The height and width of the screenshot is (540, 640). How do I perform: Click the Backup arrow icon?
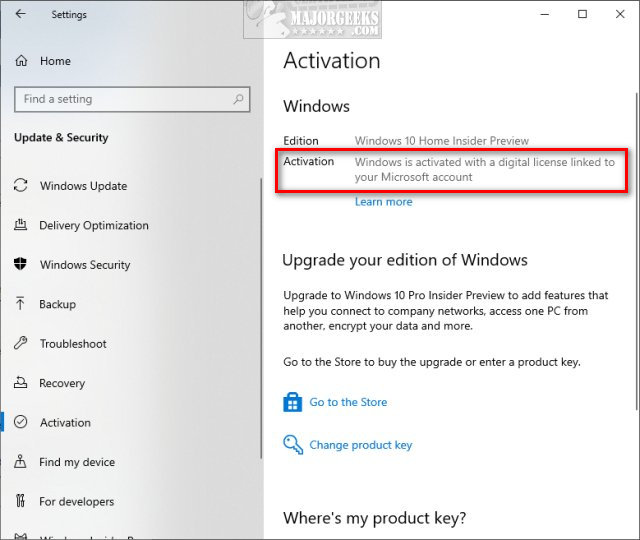21,304
